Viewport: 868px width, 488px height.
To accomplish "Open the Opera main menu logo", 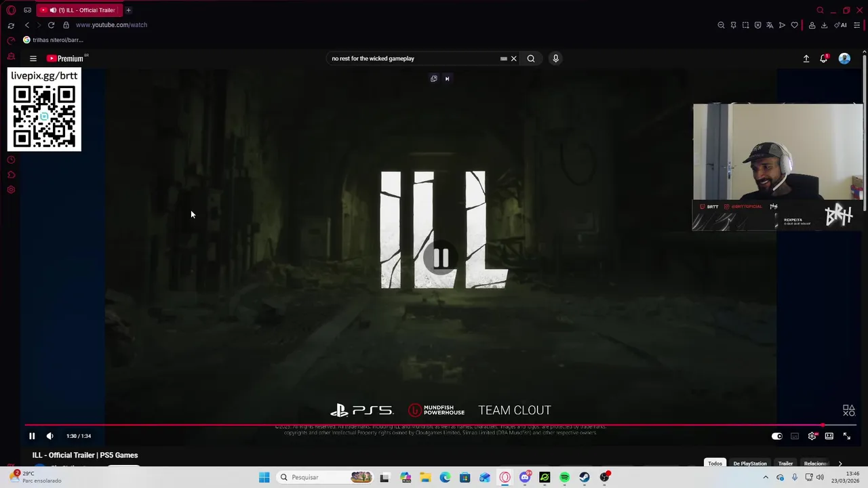I will pos(11,10).
